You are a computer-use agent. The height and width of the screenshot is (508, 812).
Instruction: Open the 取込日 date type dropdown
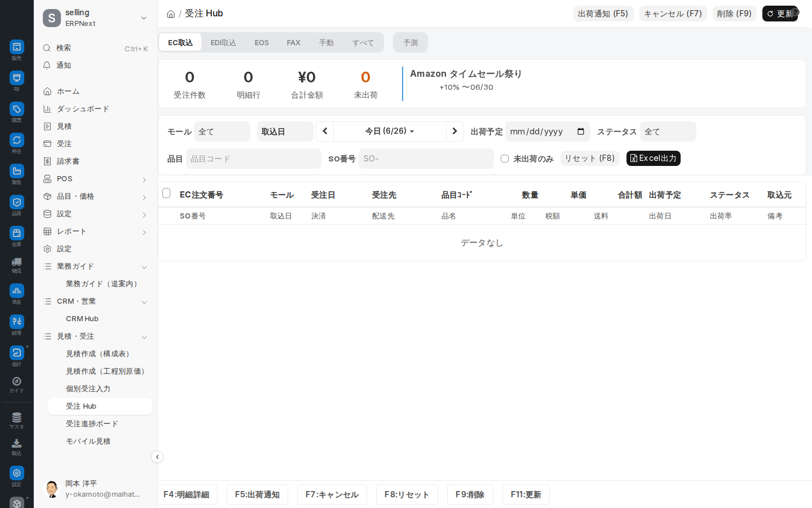pyautogui.click(x=285, y=132)
